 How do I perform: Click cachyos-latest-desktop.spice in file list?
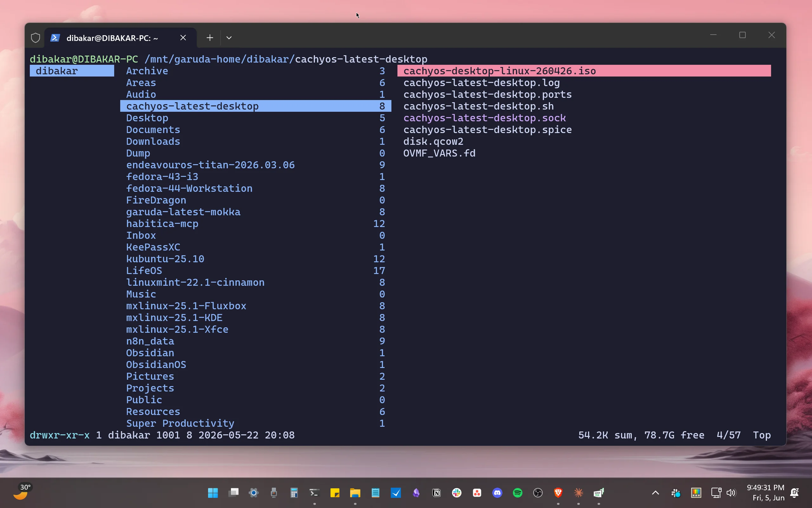click(488, 130)
